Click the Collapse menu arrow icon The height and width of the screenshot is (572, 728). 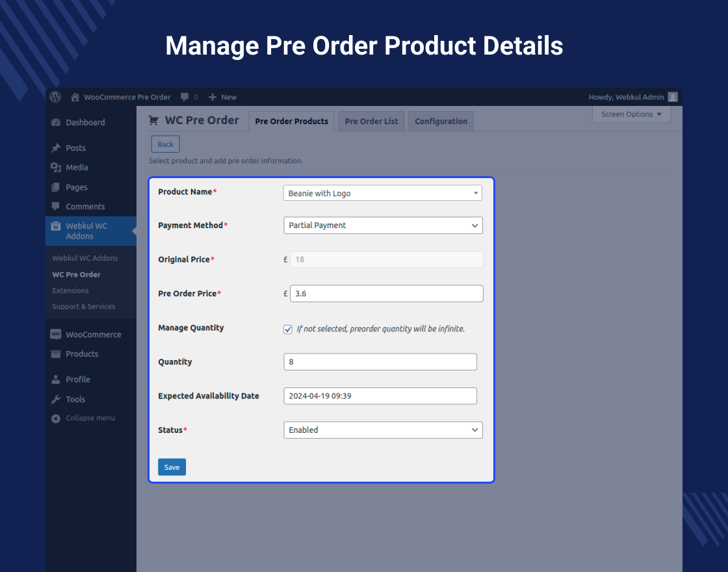tap(56, 419)
